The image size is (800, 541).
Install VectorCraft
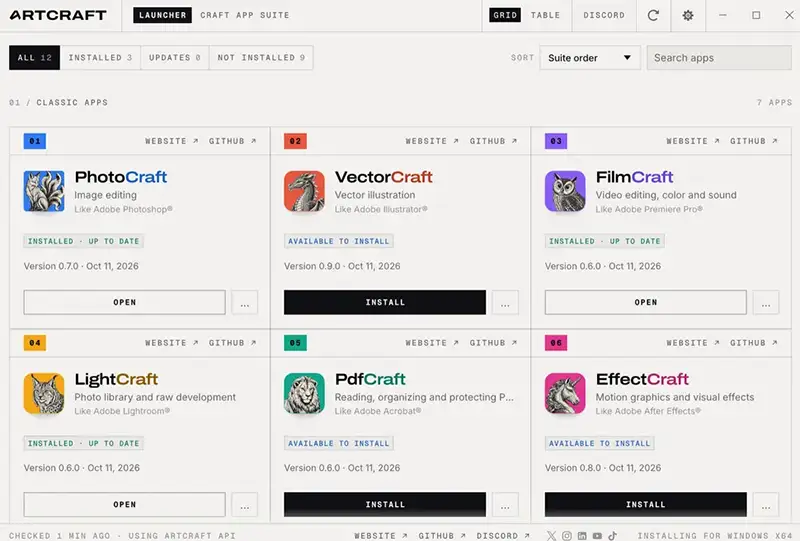click(x=385, y=302)
